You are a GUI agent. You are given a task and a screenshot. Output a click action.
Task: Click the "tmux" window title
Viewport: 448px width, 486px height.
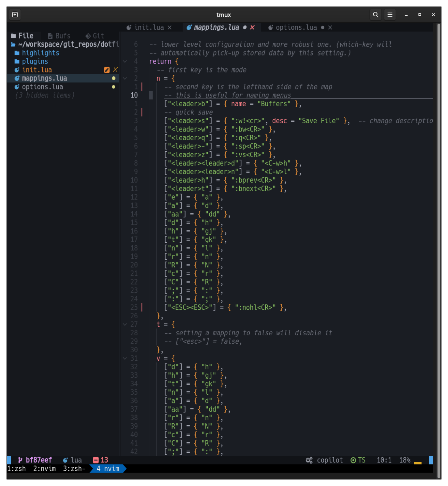(x=224, y=15)
